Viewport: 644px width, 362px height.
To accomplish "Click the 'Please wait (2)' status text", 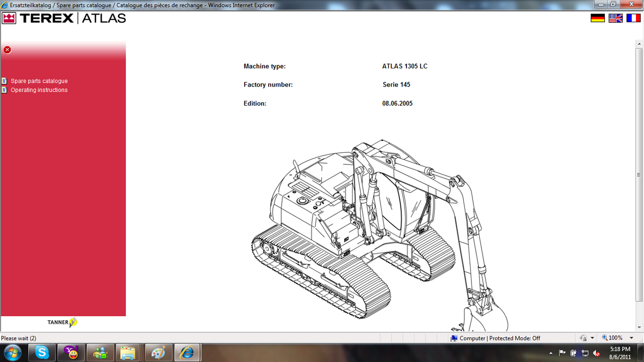I will 19,338.
